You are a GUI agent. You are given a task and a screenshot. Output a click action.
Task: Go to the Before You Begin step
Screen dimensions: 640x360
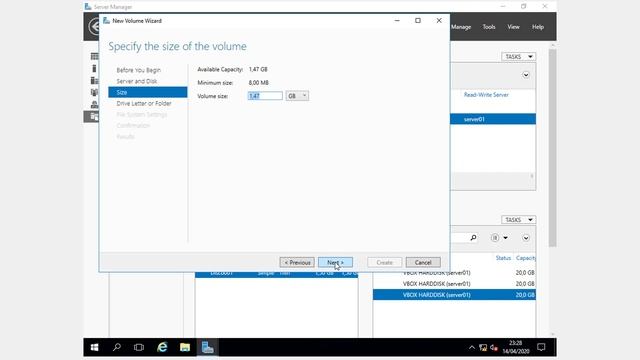tap(138, 70)
